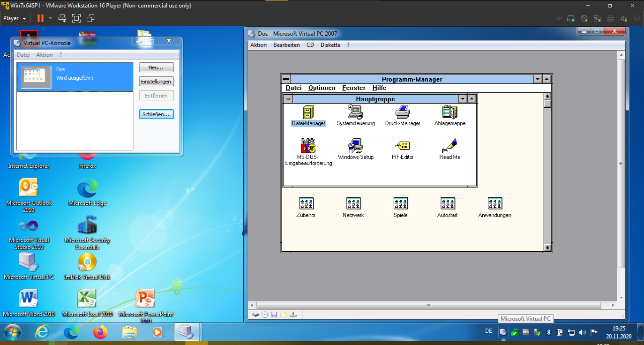Select the Autostart program group icon

(448, 203)
